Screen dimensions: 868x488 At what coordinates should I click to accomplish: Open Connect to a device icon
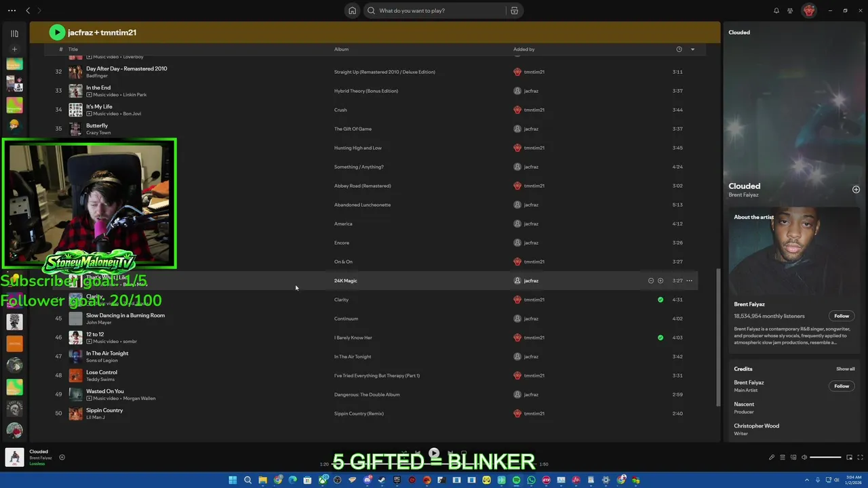[793, 457]
